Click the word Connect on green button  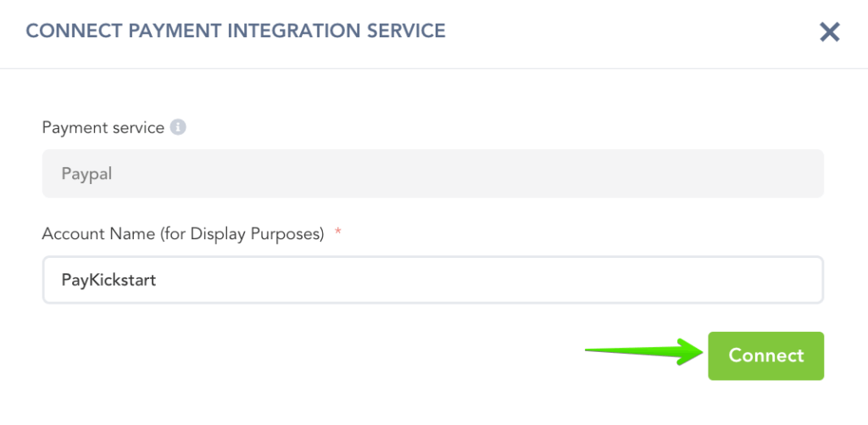[766, 355]
